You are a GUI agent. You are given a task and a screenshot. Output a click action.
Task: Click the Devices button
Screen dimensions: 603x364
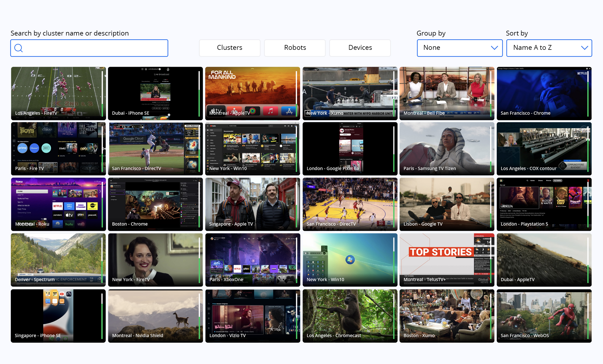click(360, 48)
